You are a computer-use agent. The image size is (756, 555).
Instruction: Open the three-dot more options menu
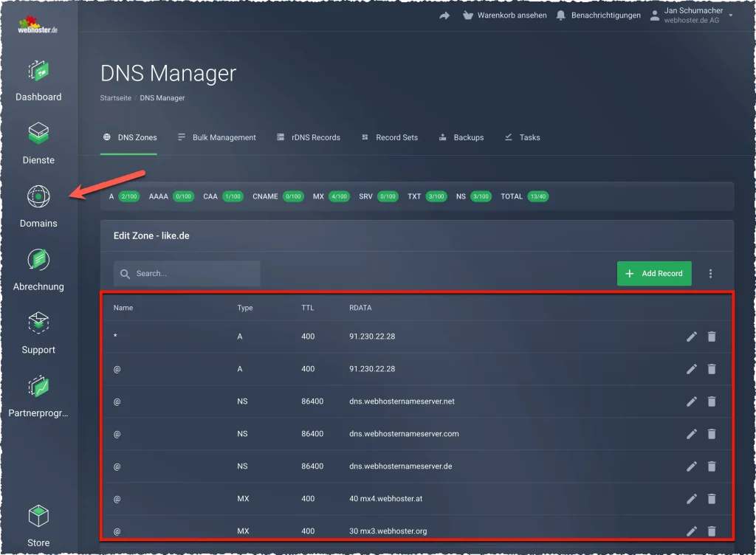point(709,274)
